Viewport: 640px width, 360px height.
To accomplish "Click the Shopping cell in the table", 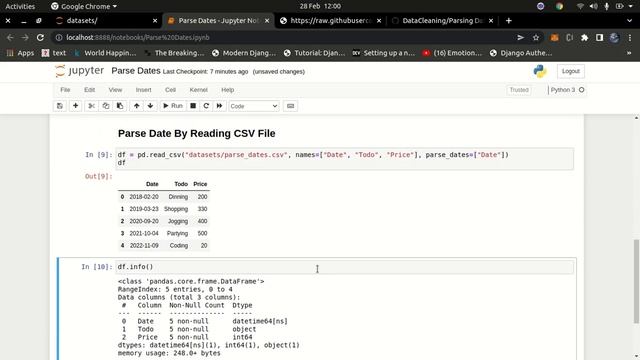I will coord(176,209).
